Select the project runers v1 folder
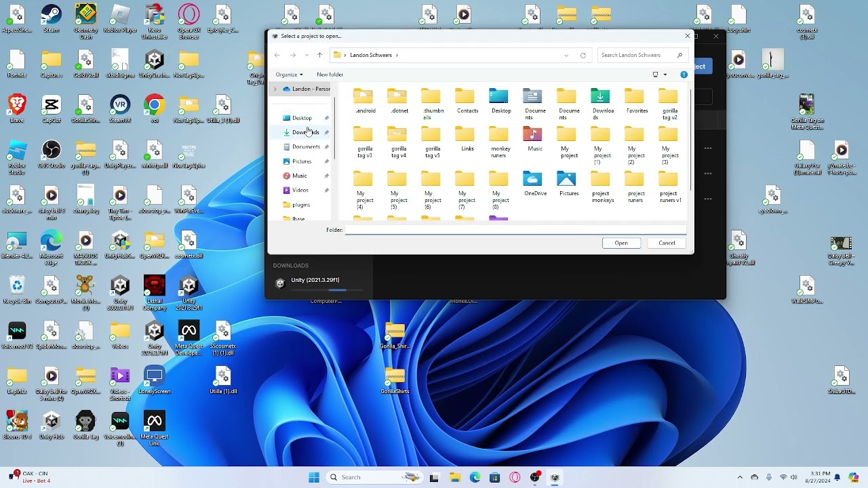The height and width of the screenshot is (488, 868). coord(670,188)
